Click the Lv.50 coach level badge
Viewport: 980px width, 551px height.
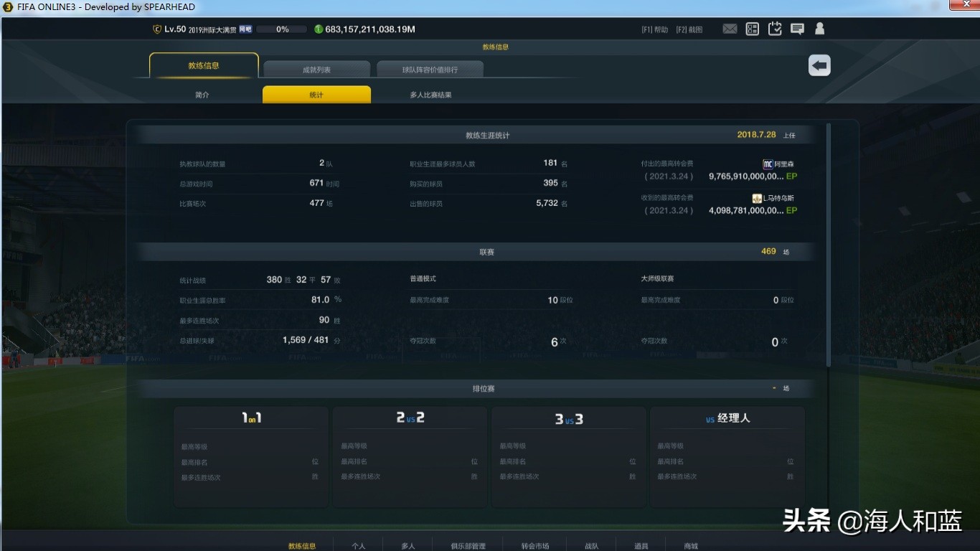165,29
